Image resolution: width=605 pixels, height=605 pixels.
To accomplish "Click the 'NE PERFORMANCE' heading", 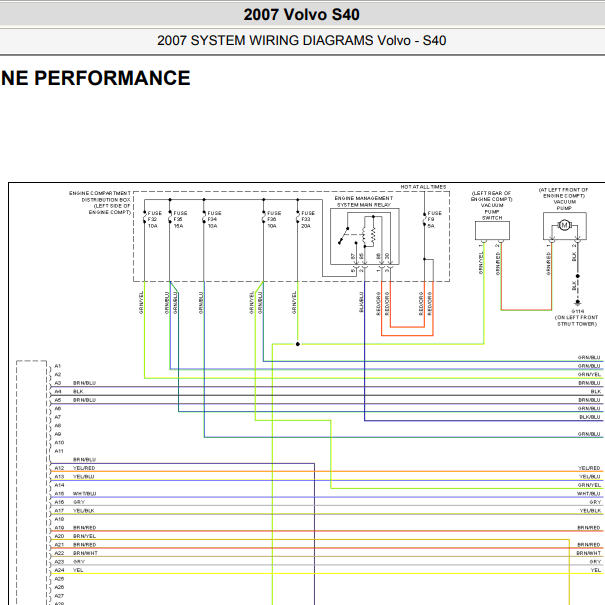I will (95, 78).
